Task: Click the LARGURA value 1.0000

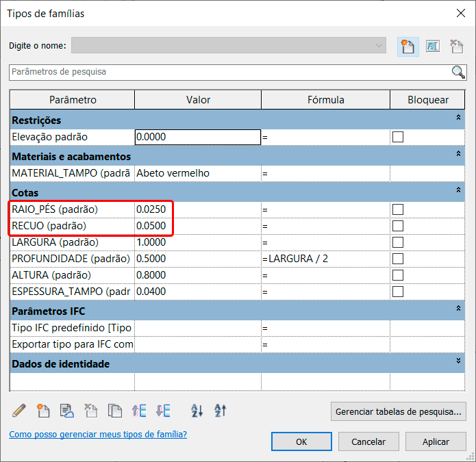Action: click(198, 242)
